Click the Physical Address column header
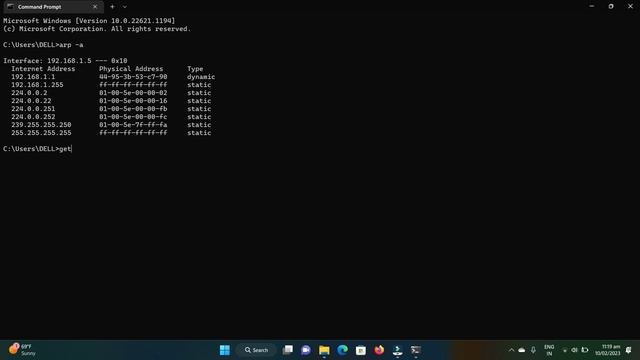The height and width of the screenshot is (360, 640). tap(131, 69)
